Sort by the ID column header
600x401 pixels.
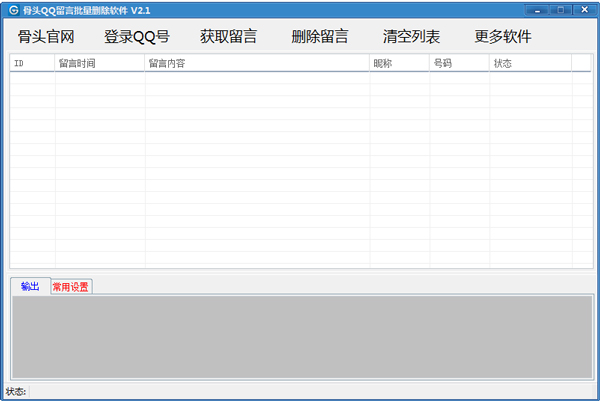tap(32, 63)
